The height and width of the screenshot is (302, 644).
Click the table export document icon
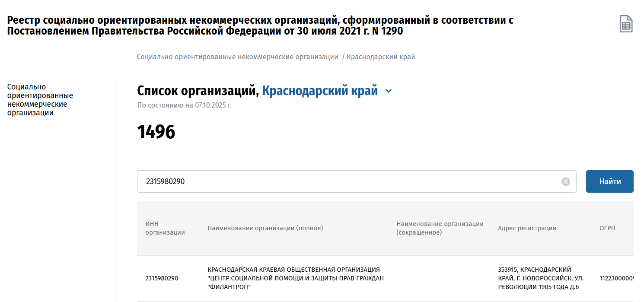(x=626, y=24)
